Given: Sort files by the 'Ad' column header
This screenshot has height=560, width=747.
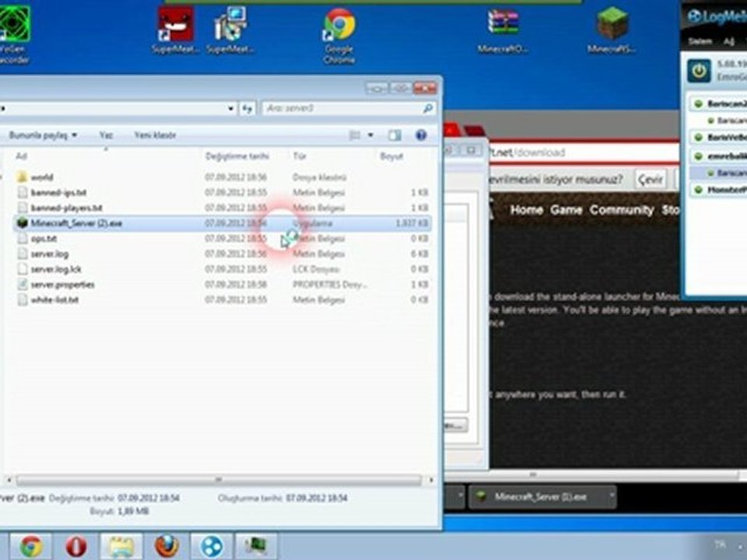Looking at the screenshot, I should pos(21,156).
